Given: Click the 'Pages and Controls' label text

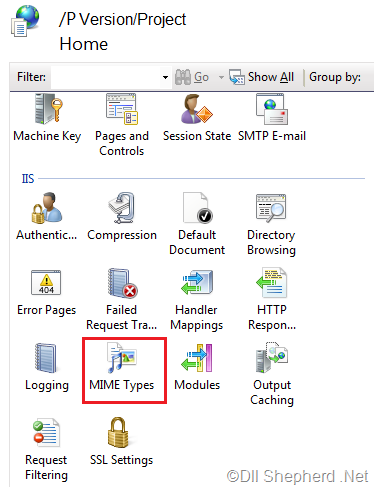Looking at the screenshot, I should (122, 143).
